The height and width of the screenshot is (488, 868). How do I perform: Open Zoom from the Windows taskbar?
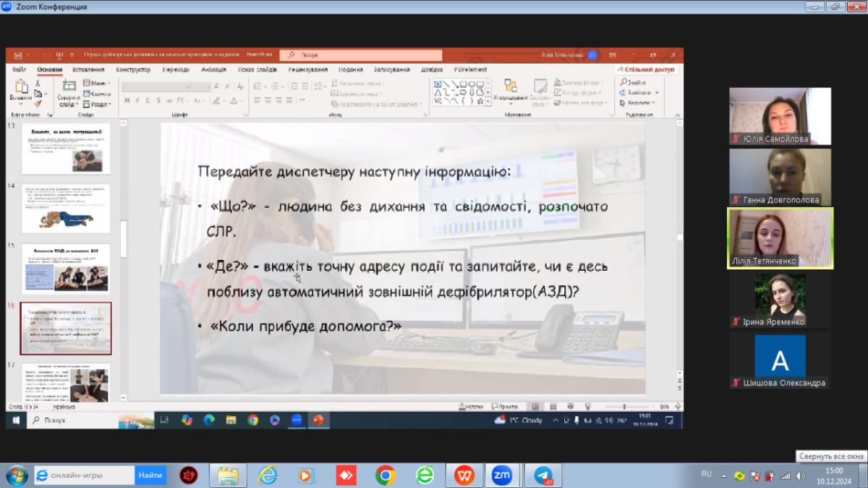[x=501, y=475]
